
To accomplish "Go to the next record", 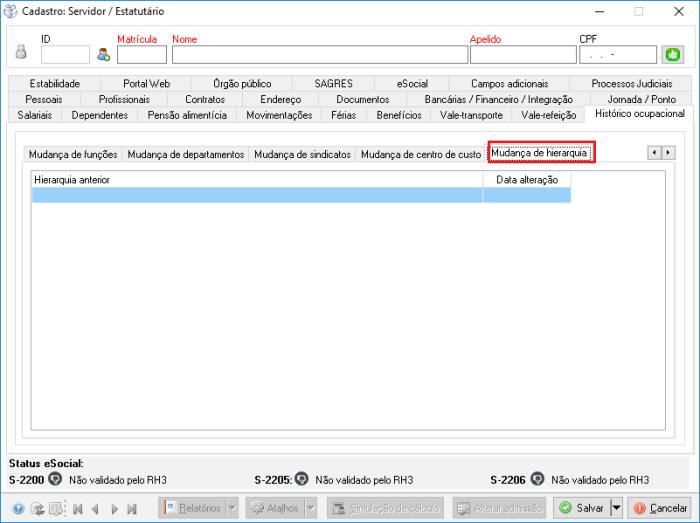I will tap(114, 509).
